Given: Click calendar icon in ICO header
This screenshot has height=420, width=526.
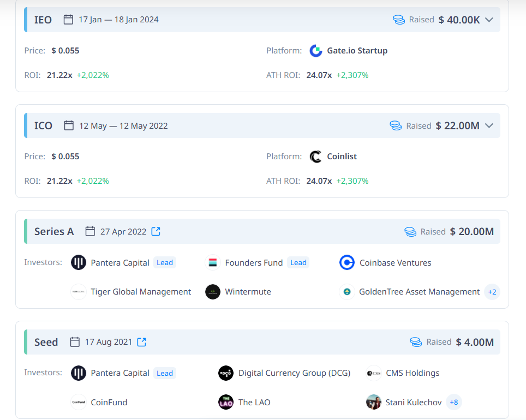Looking at the screenshot, I should tap(69, 125).
